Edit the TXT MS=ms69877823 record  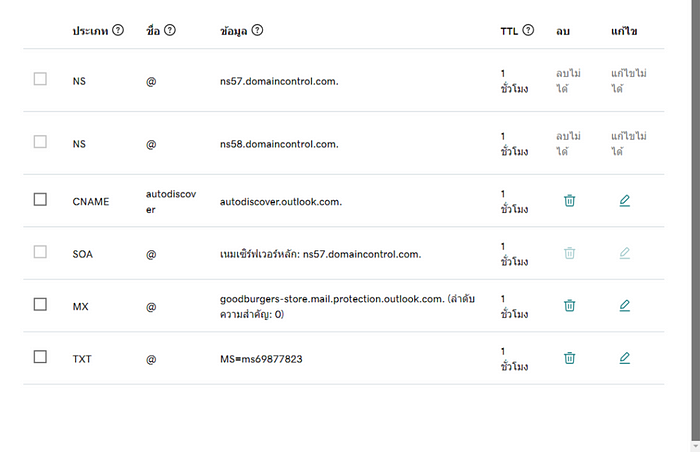point(625,358)
